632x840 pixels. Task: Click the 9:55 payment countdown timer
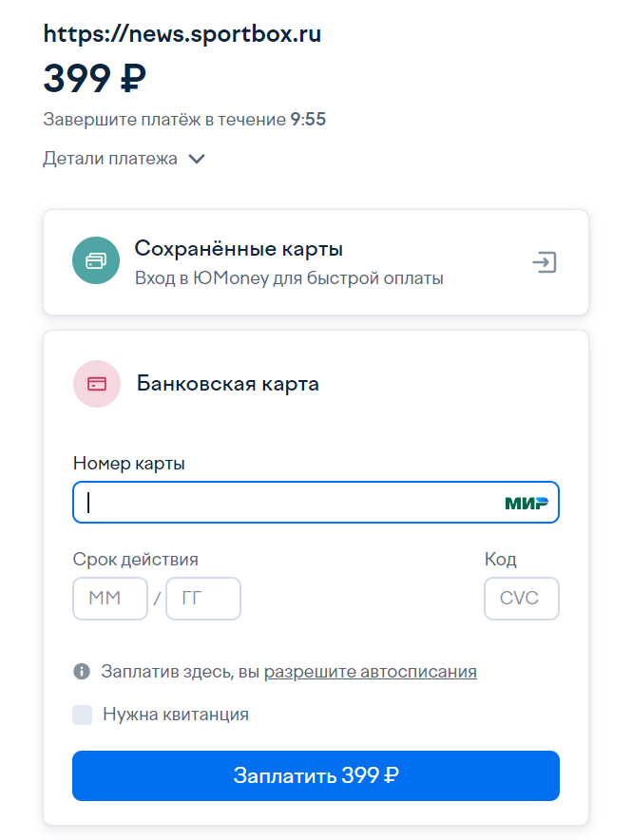pos(309,120)
